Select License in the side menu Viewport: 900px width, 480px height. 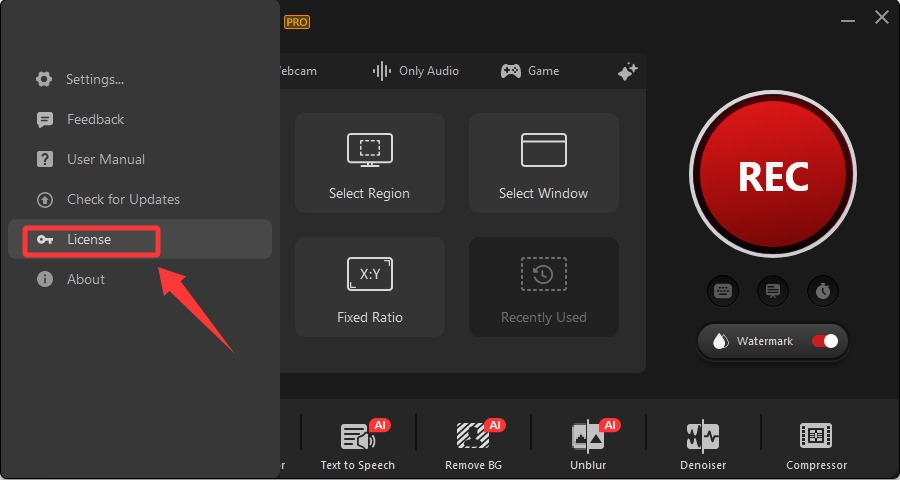point(89,240)
